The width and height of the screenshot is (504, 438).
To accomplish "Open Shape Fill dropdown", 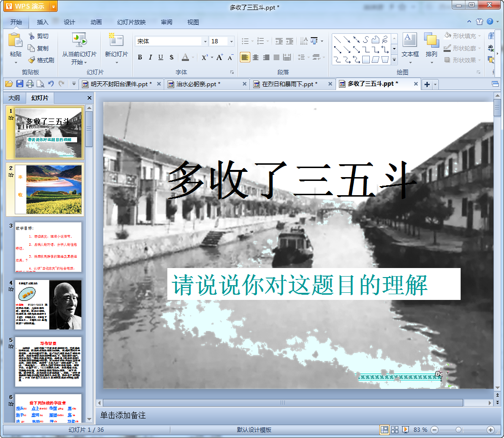I will (x=479, y=36).
